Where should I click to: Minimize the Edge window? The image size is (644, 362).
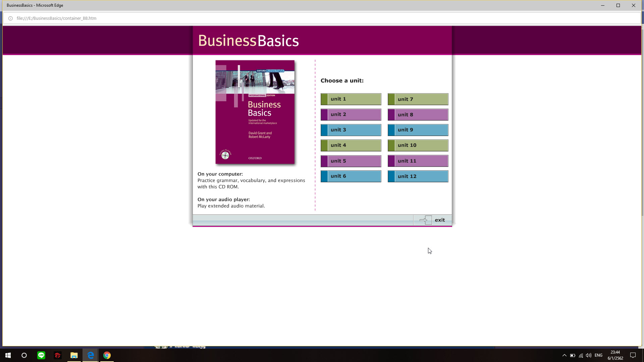pos(603,5)
